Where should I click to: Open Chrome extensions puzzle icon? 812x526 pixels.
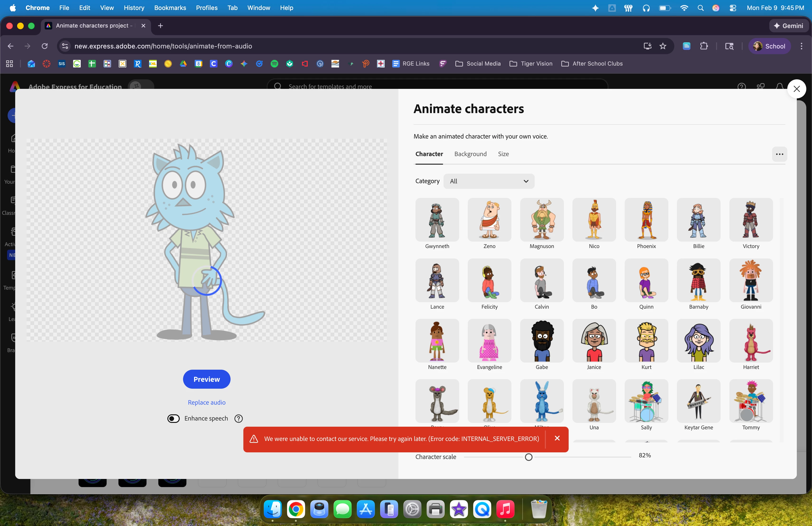(x=704, y=46)
